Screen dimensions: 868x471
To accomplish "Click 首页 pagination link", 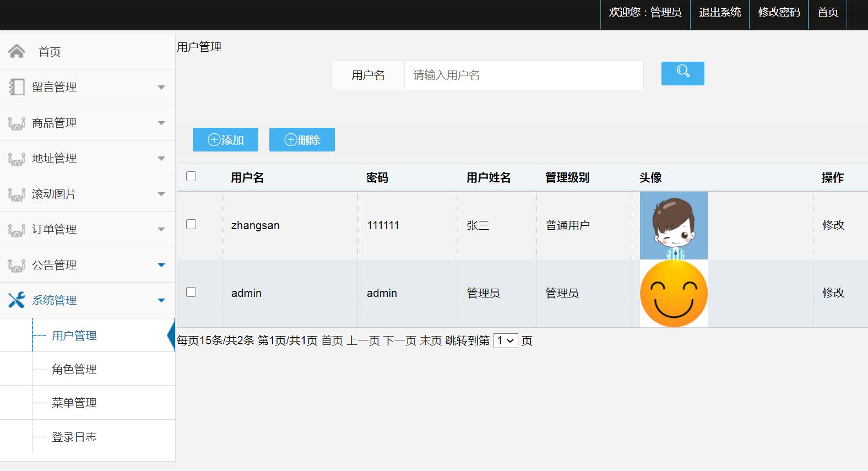I will [332, 340].
